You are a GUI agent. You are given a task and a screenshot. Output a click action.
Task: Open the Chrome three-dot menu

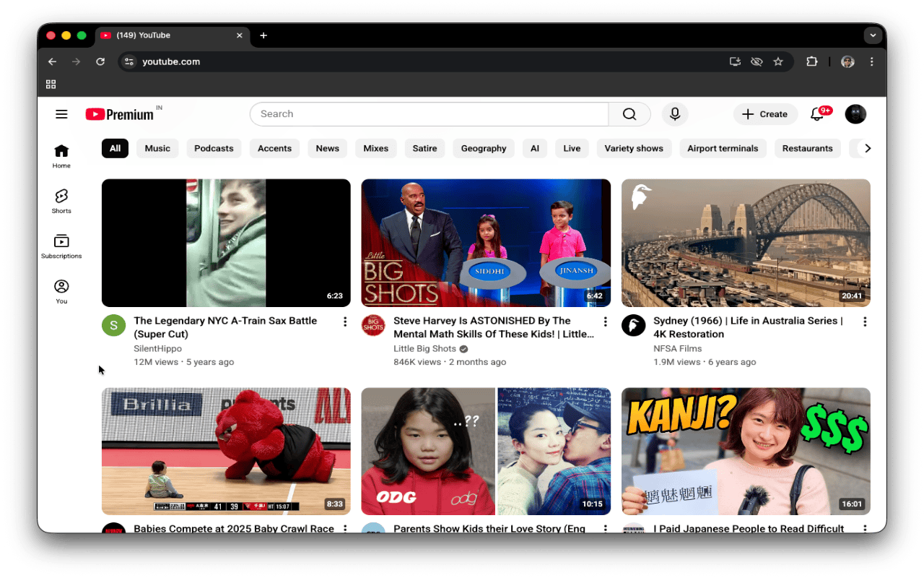[872, 62]
